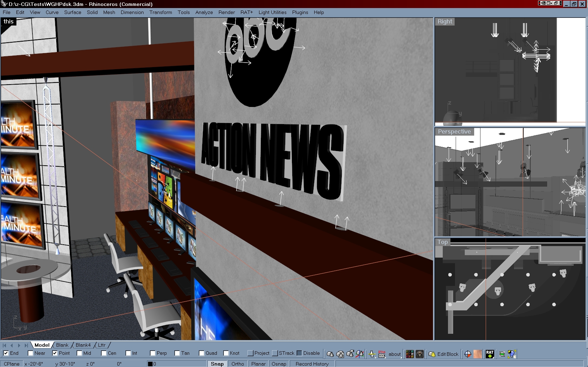This screenshot has height=367, width=588.
Task: Enable the Quad object snap
Action: tap(201, 353)
